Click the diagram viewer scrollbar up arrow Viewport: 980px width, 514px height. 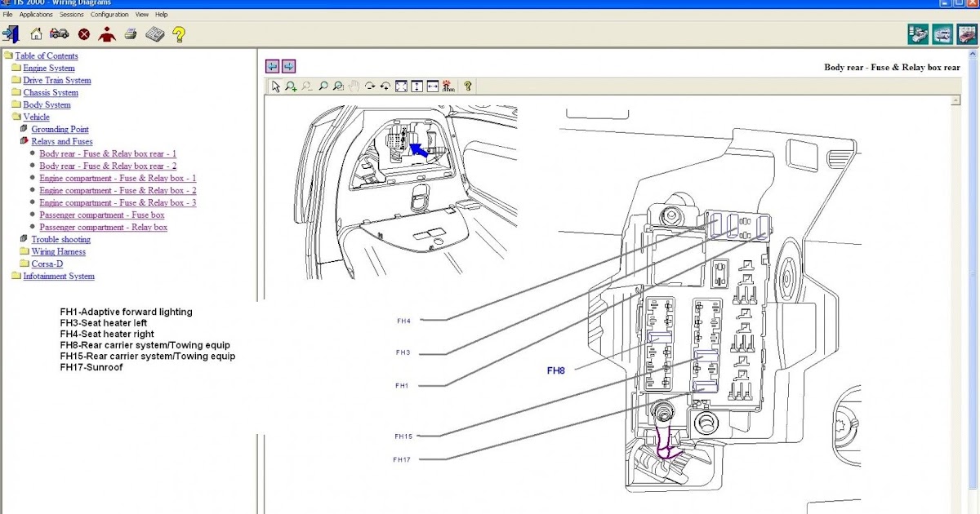(956, 100)
